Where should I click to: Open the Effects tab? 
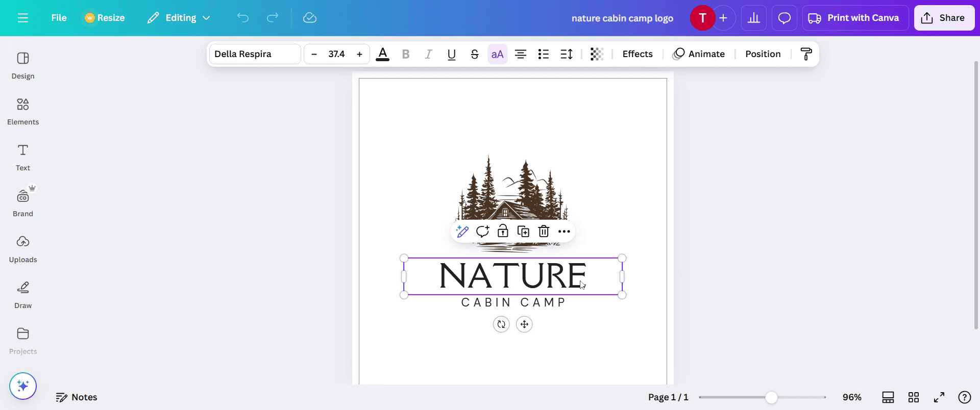(x=638, y=54)
